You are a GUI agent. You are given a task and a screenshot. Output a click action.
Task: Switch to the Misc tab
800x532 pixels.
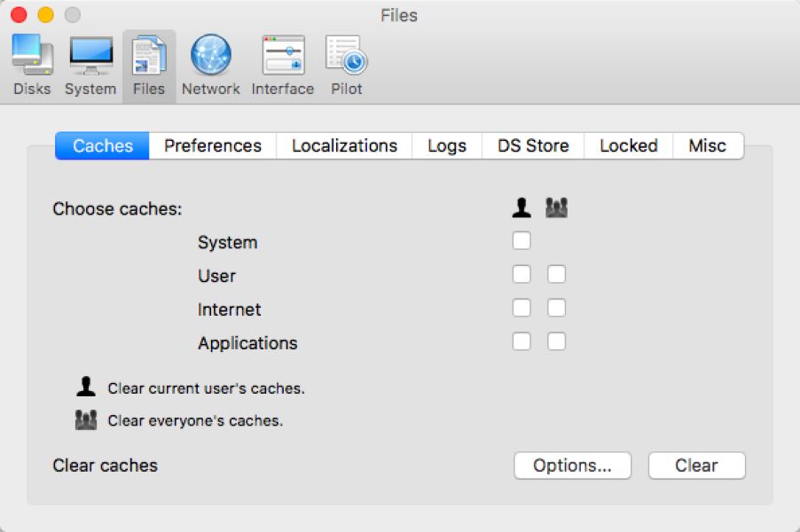pyautogui.click(x=708, y=146)
